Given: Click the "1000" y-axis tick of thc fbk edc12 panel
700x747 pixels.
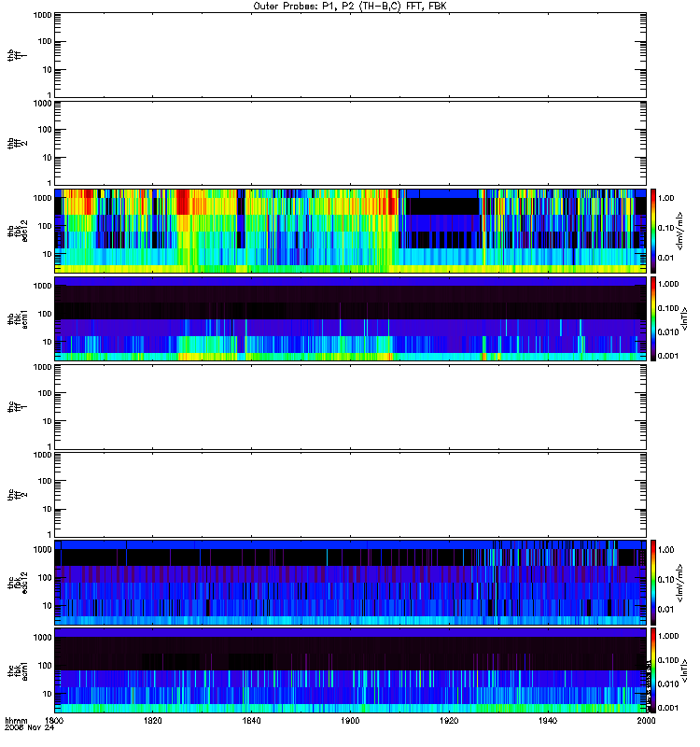Looking at the screenshot, I should [x=42, y=549].
